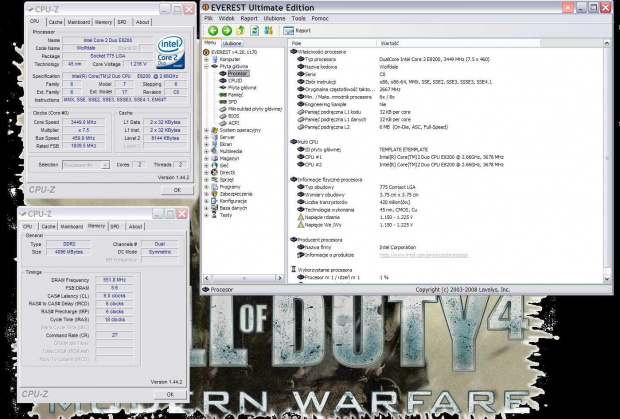Open the CPUID tree node
Image resolution: width=620 pixels, height=419 pixels.
(235, 81)
